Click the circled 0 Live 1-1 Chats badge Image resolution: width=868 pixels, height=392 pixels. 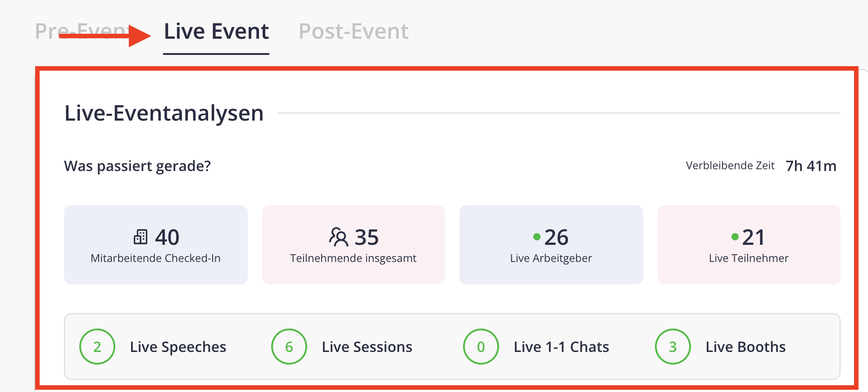coord(481,347)
